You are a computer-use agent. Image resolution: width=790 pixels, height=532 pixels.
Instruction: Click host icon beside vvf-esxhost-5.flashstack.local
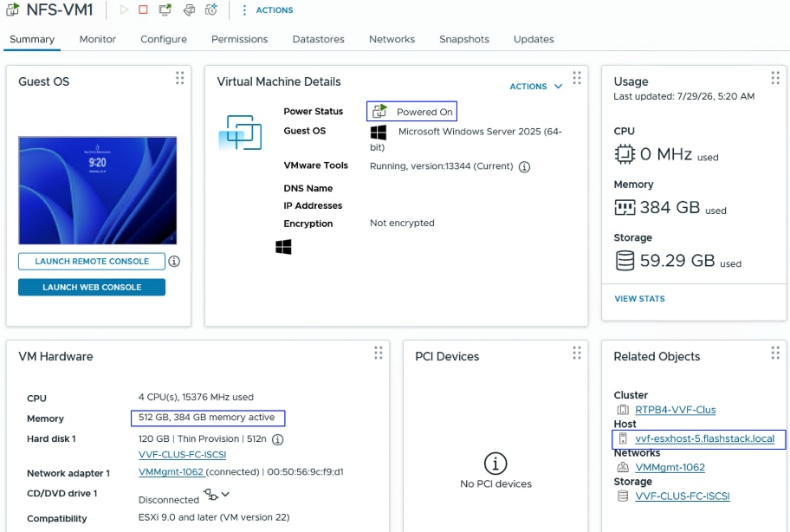click(623, 438)
